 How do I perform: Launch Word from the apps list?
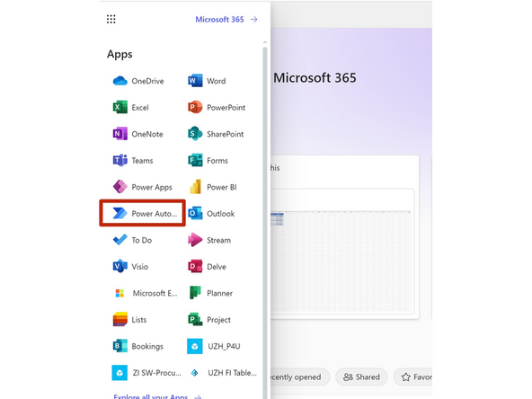tap(207, 81)
